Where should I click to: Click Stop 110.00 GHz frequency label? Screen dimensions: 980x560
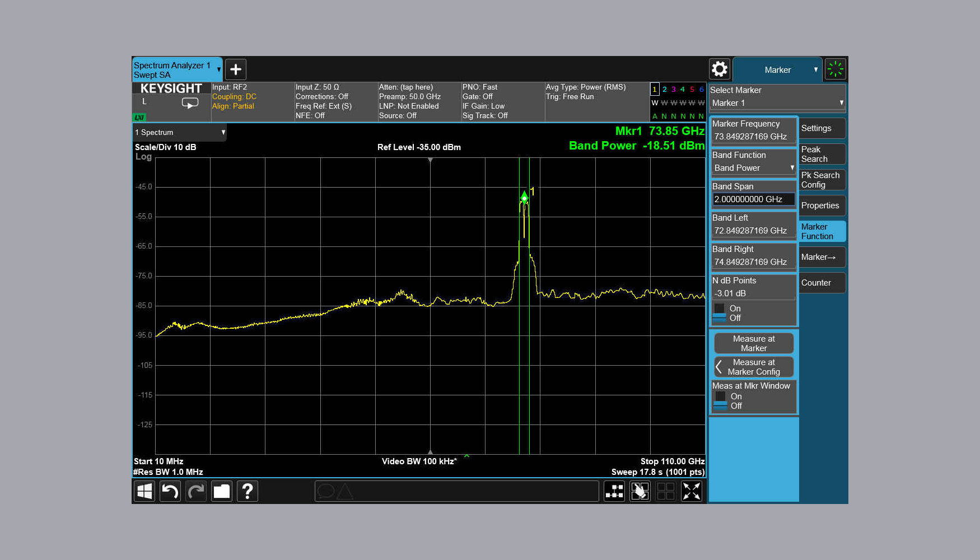(x=673, y=461)
